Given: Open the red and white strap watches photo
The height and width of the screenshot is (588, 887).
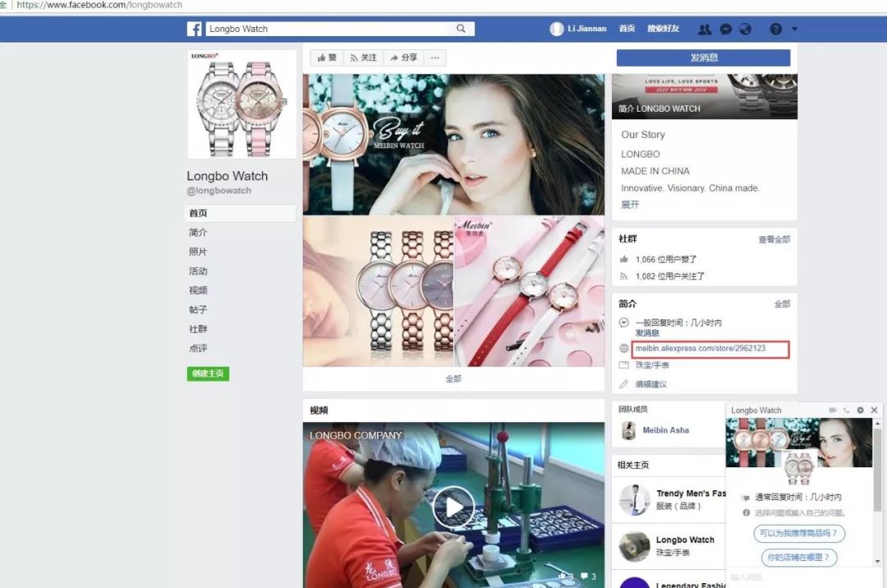Looking at the screenshot, I should (530, 292).
